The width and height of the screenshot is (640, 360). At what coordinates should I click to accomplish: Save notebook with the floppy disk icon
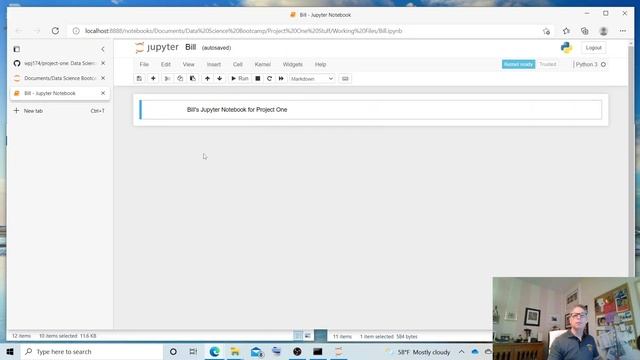pos(139,78)
